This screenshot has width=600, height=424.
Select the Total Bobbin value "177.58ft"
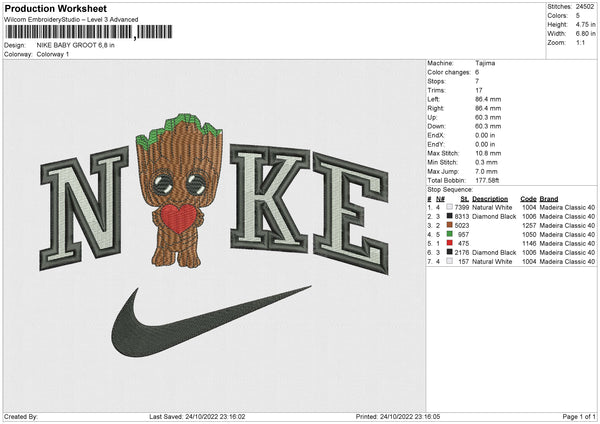[487, 180]
